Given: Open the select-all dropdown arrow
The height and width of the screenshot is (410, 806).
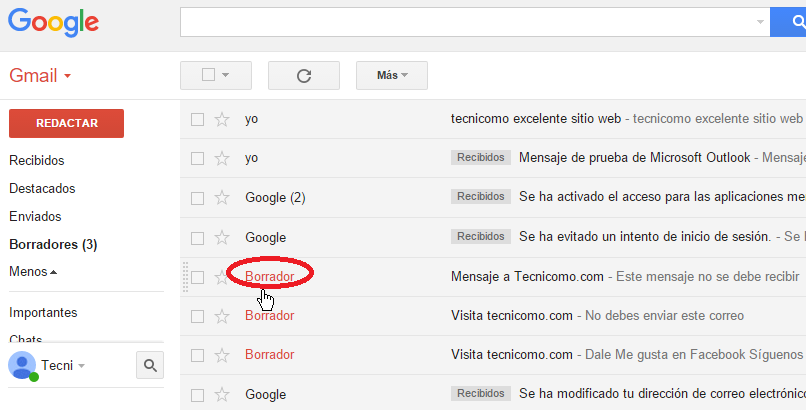Looking at the screenshot, I should click(x=225, y=76).
